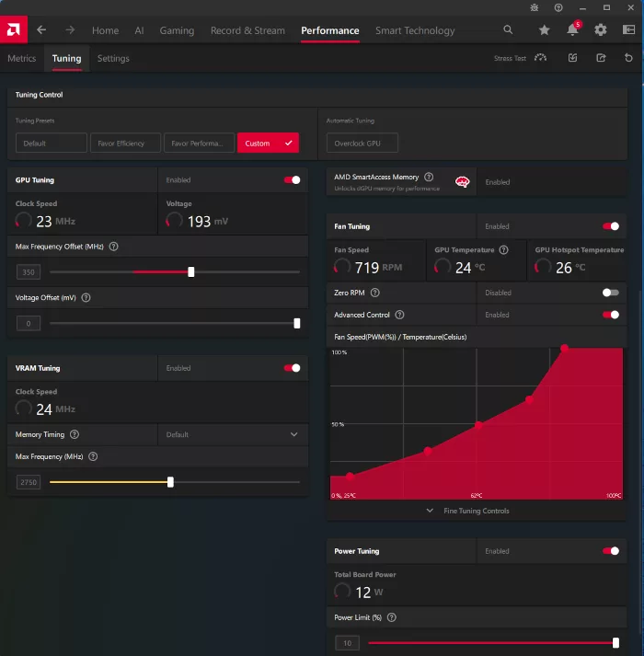Open help for VRAM Max Frequency
644x656 pixels.
93,456
